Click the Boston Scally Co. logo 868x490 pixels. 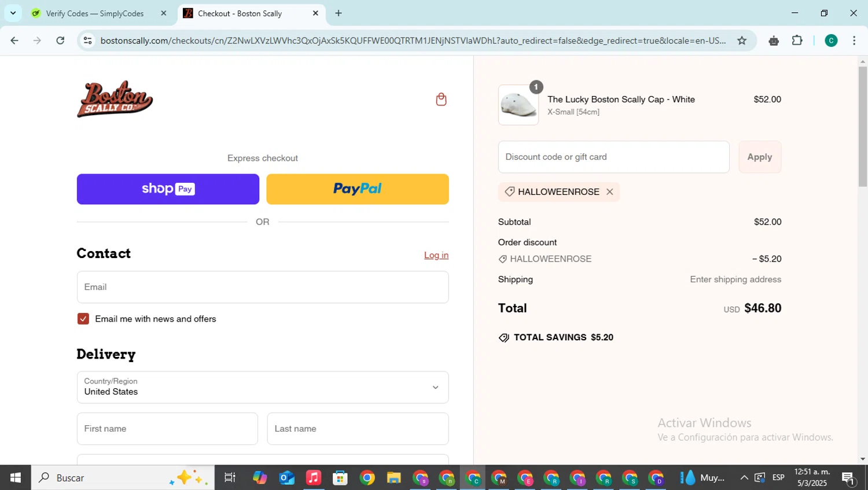coord(115,99)
